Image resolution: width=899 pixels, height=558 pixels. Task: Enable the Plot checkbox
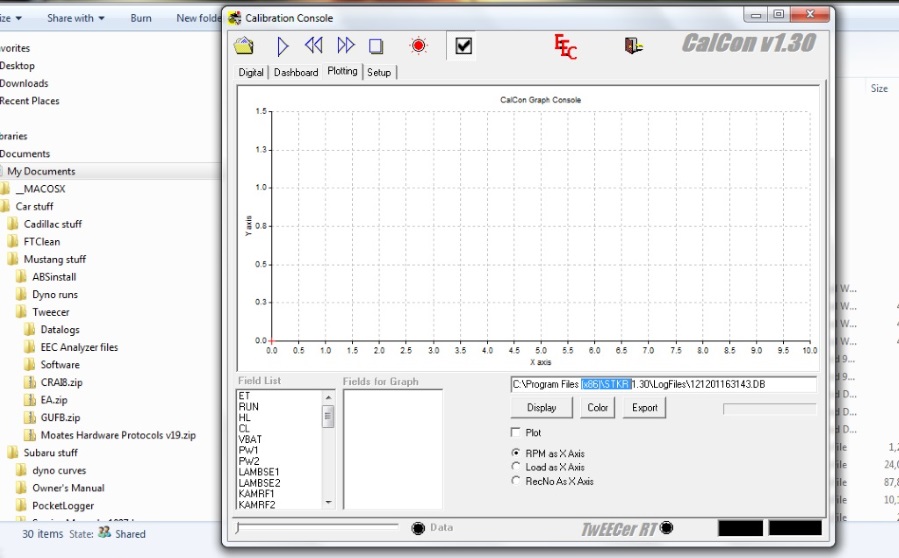point(515,432)
